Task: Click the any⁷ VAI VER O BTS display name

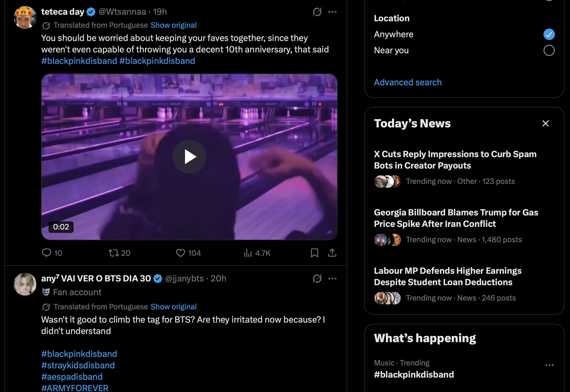Action: pyautogui.click(x=96, y=278)
